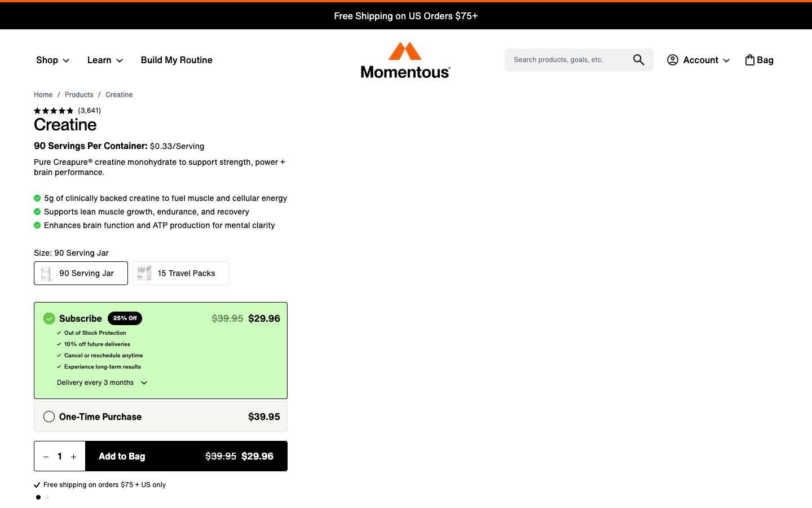Click the minus quantity icon
The height and width of the screenshot is (508, 812).
tap(46, 457)
